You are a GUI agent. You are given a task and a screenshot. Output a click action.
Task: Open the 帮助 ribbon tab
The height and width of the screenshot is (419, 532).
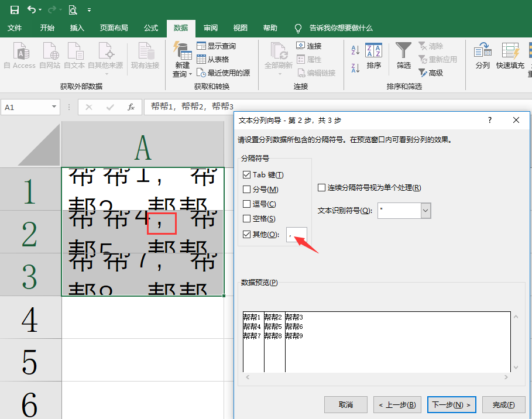tap(270, 28)
